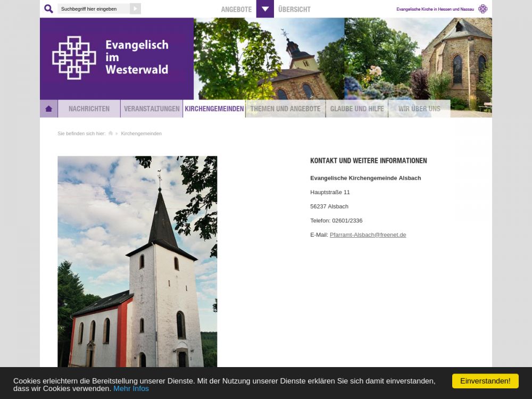
Task: Click the EKHN cross logo icon
Action: click(x=483, y=9)
